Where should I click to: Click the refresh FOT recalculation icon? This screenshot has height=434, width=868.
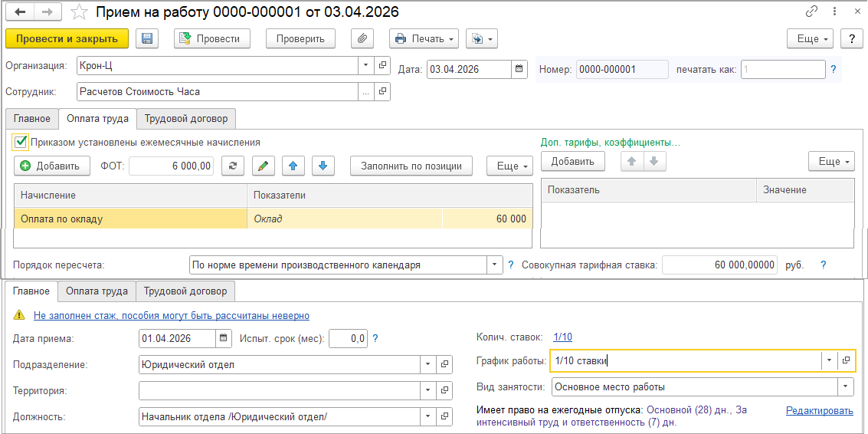tap(233, 166)
